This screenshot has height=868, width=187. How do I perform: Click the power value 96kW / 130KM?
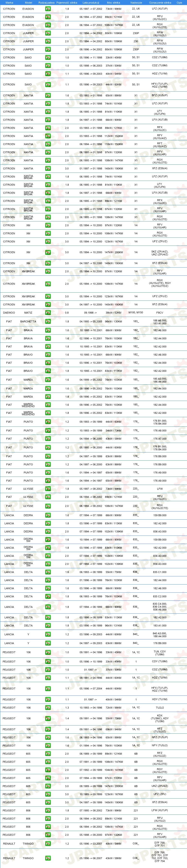pos(113,321)
